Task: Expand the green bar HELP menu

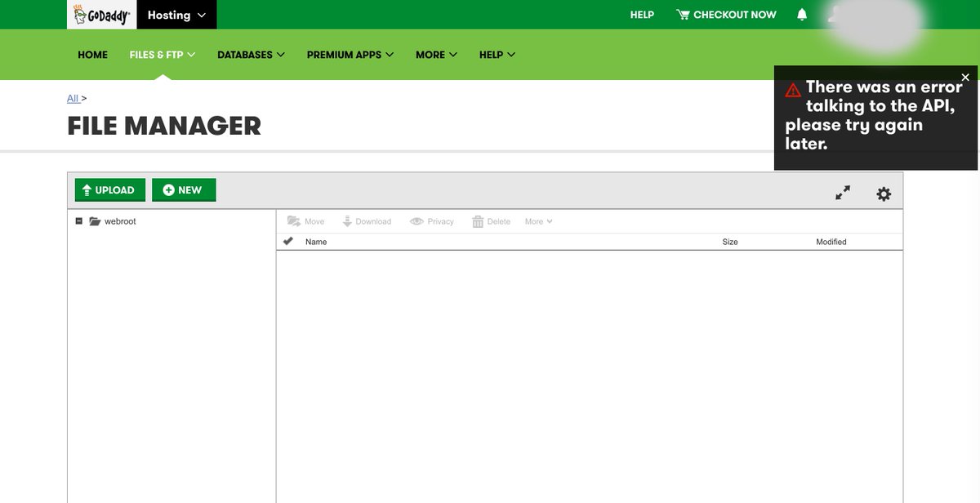Action: [497, 55]
